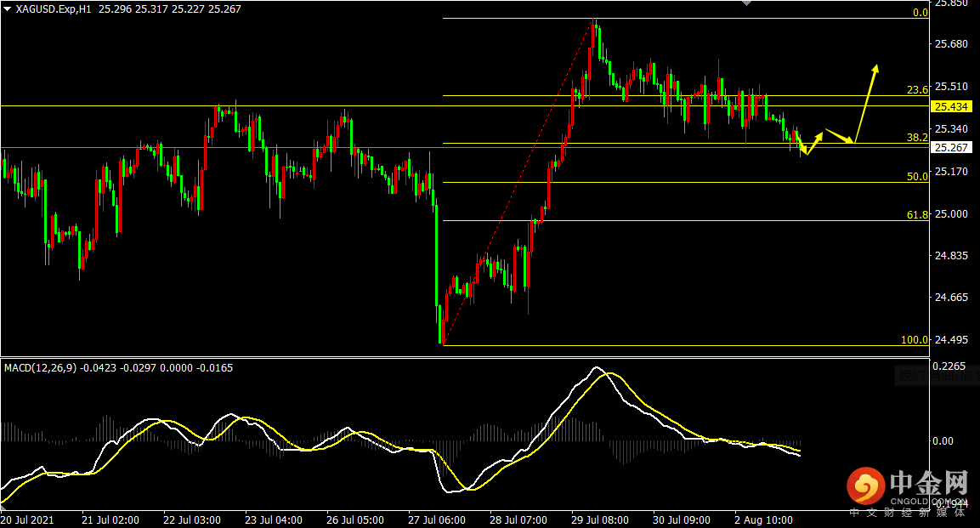Select the 50.0 Fibonacci level label
Viewport: 980px width, 528px height.
pyautogui.click(x=917, y=177)
